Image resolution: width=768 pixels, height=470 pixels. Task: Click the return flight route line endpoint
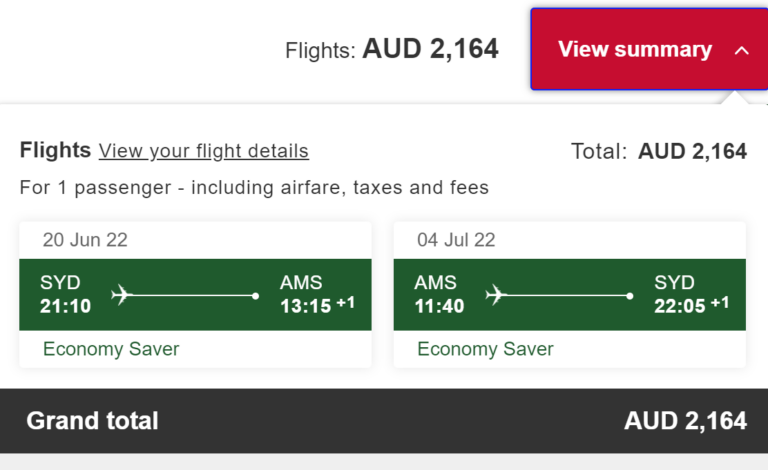(629, 296)
